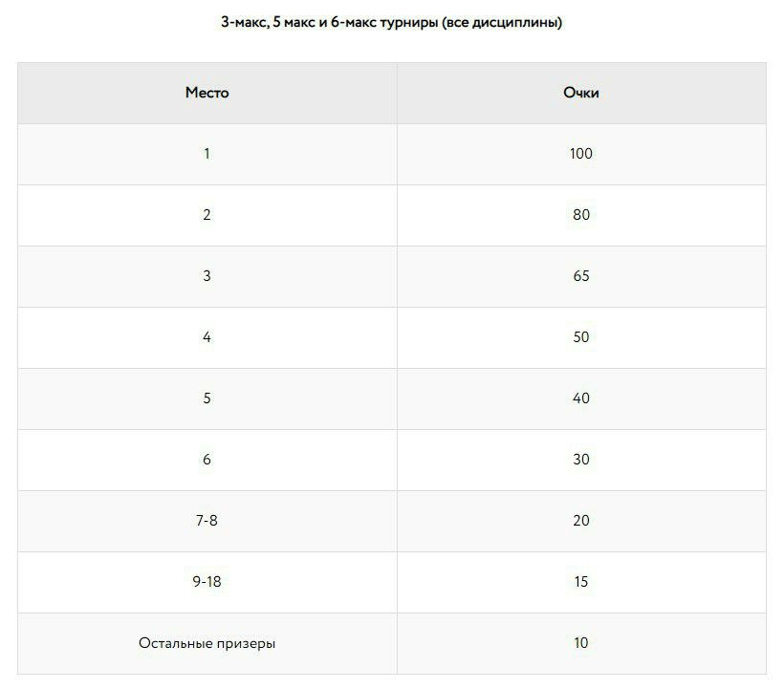Click place 2 cell

pyautogui.click(x=207, y=215)
